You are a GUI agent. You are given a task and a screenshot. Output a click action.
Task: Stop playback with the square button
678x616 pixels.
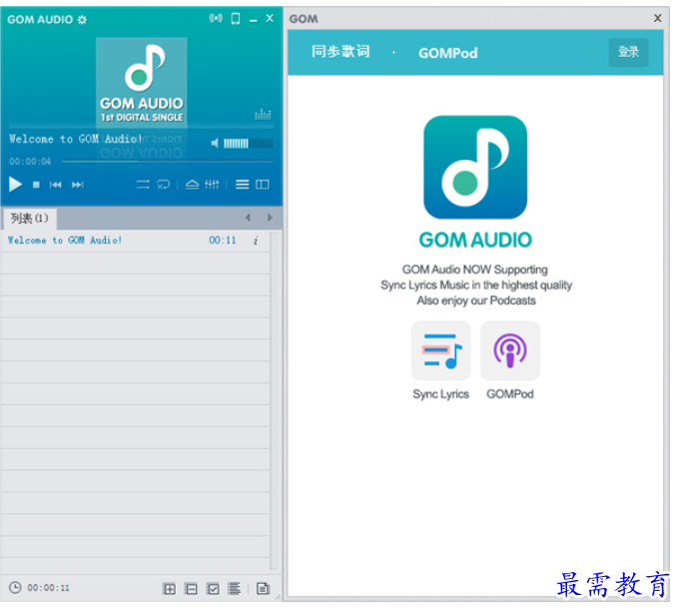[36, 185]
